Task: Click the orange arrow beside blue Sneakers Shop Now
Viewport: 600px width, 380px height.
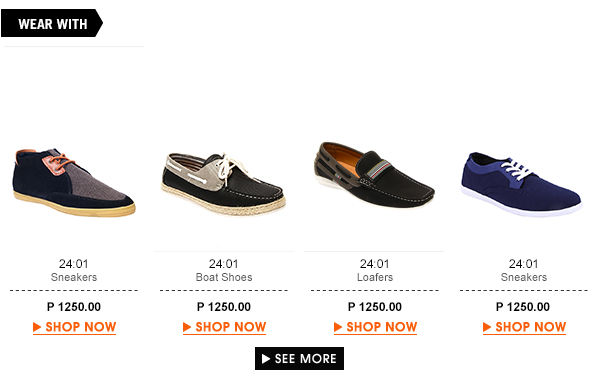Action: [487, 327]
